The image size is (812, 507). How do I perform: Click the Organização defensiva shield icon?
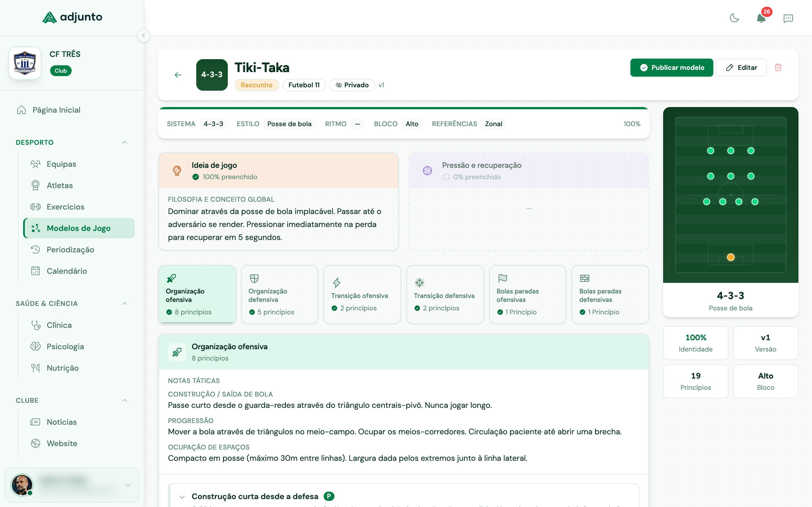[254, 278]
